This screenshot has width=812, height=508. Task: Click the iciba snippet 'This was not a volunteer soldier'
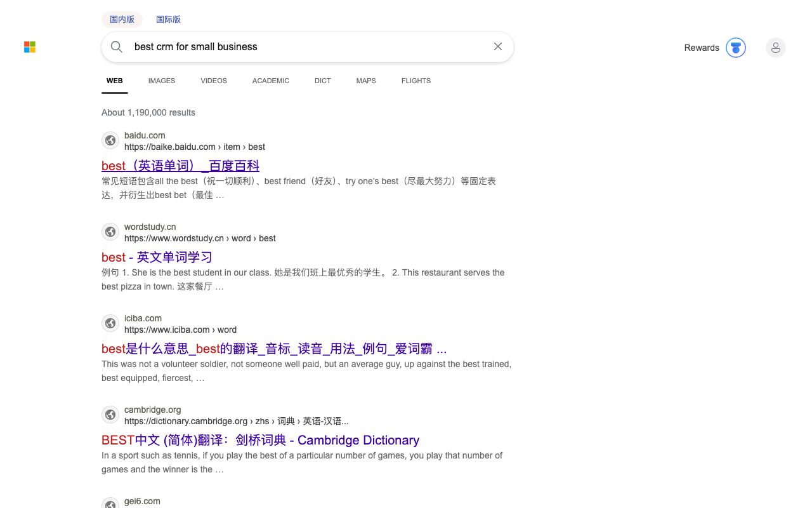pos(306,371)
